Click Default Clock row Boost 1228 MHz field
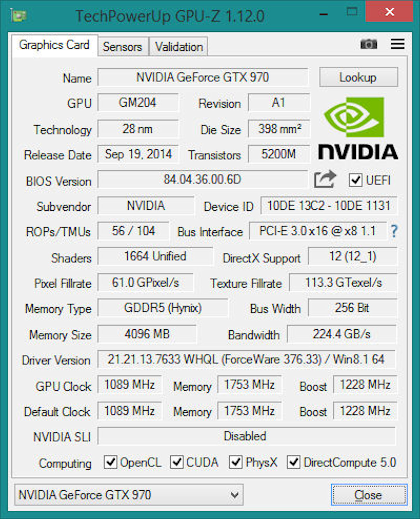The image size is (420, 519). tap(365, 411)
